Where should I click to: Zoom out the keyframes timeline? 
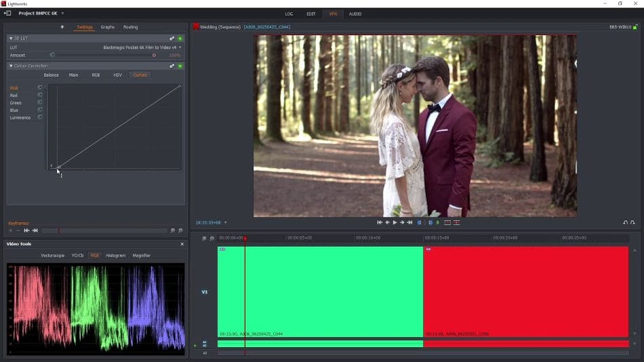pos(180,230)
